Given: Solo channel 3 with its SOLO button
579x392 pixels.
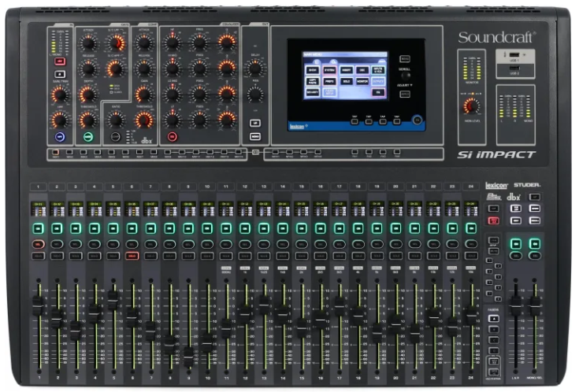Looking at the screenshot, I should pyautogui.click(x=76, y=255).
